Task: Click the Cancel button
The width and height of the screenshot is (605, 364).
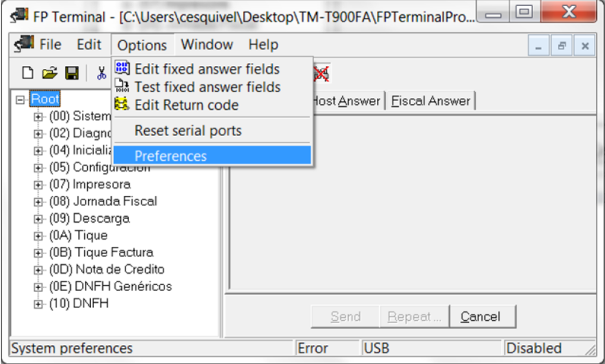Action: [480, 316]
